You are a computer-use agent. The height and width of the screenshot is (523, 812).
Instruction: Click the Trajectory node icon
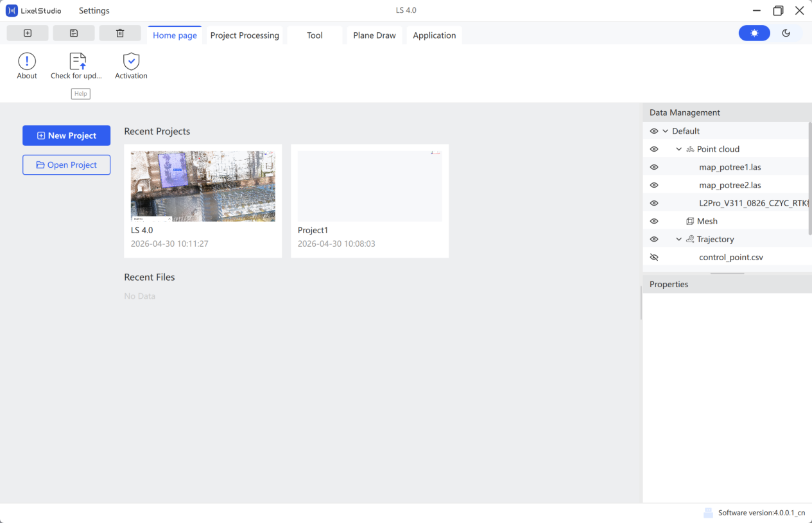tap(690, 239)
